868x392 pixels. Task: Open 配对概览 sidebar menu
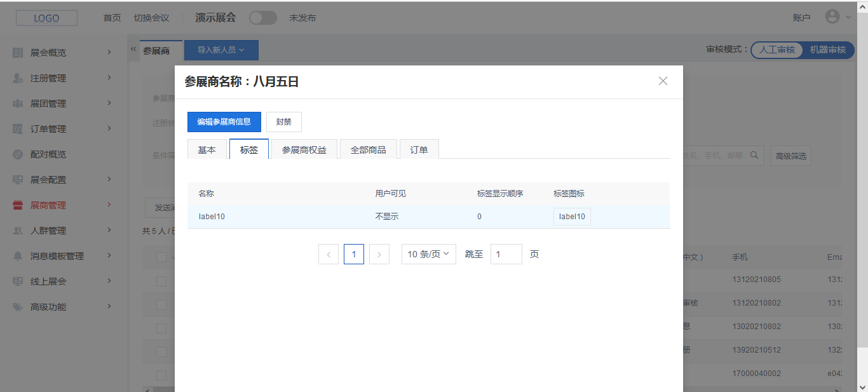coord(62,154)
